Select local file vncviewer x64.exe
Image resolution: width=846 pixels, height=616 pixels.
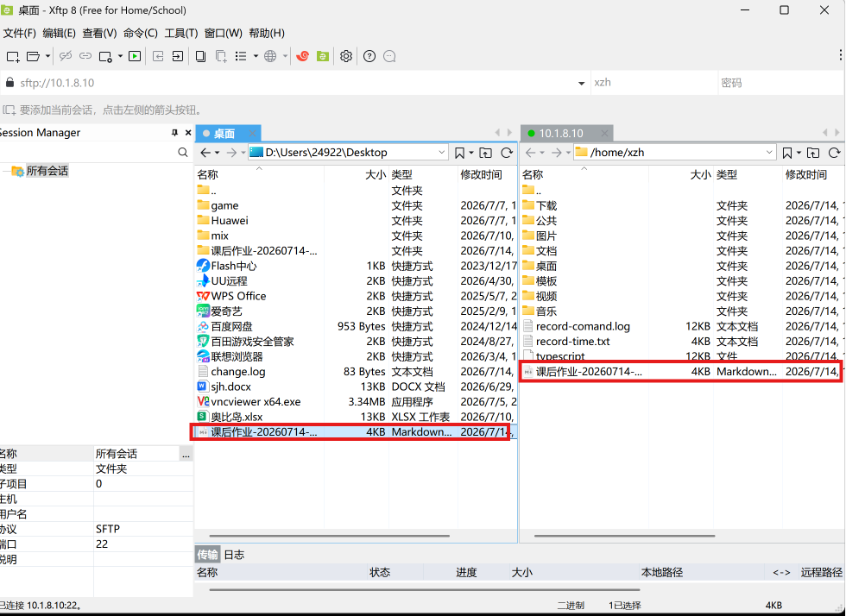(x=356, y=402)
